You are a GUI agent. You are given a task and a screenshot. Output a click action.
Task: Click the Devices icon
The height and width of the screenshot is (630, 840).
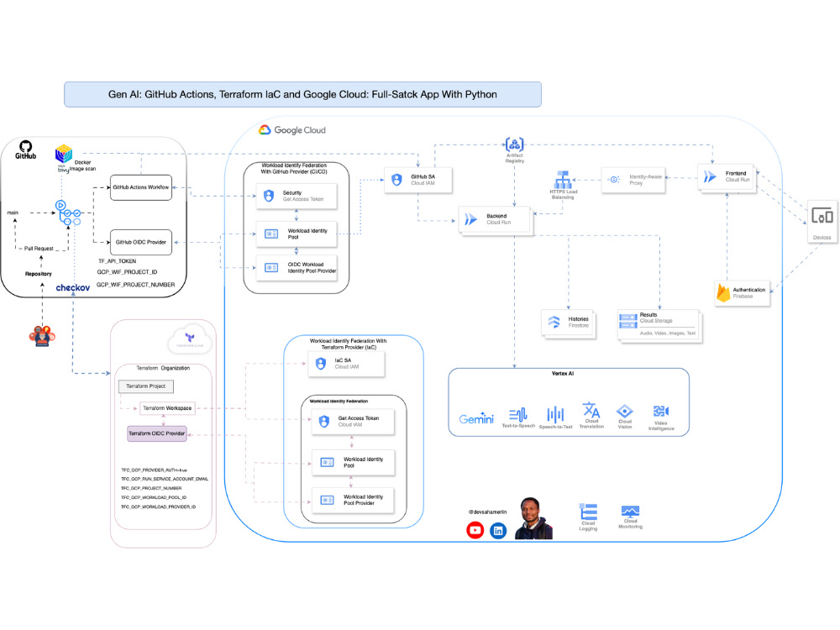click(822, 217)
